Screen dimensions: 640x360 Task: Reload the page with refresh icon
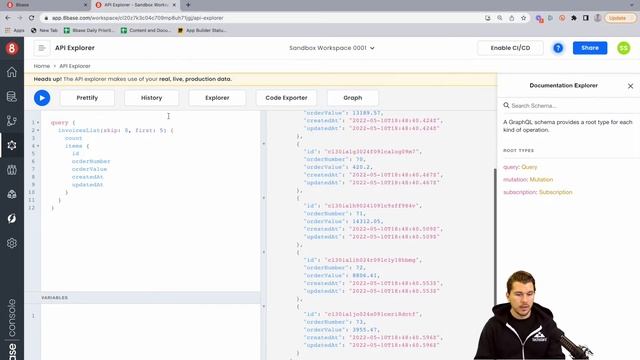point(31,18)
